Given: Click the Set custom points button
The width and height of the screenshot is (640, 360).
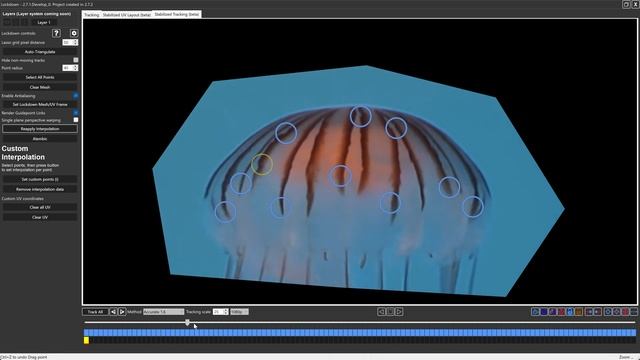Looking at the screenshot, I should [x=40, y=179].
